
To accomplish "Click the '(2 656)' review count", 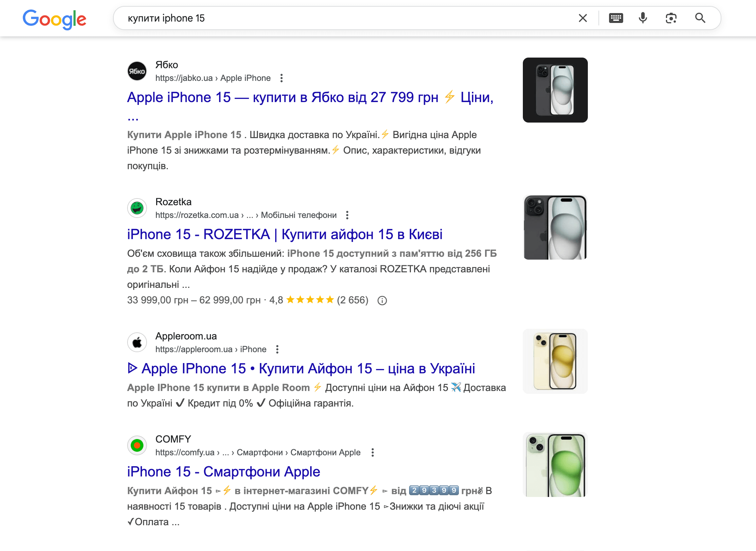I will 353,300.
